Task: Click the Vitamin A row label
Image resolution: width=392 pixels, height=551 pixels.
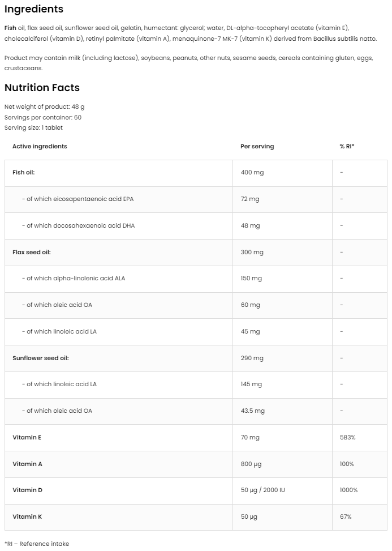Action: pyautogui.click(x=27, y=464)
